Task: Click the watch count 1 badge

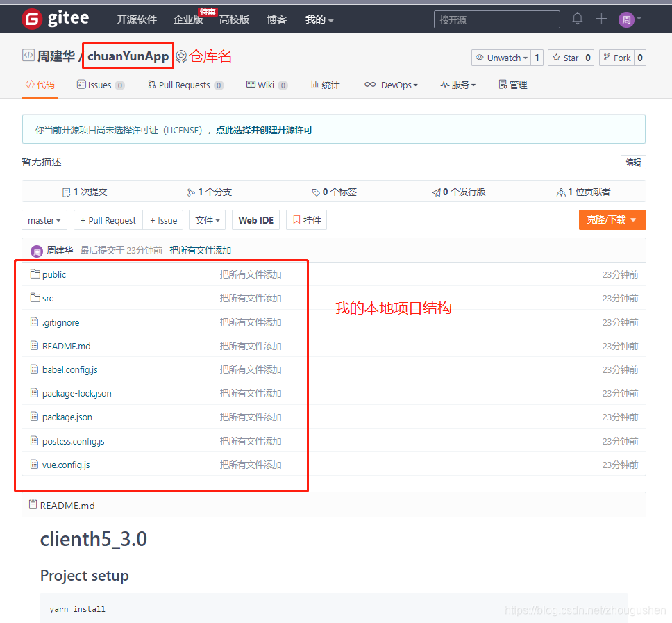Action: click(x=537, y=58)
